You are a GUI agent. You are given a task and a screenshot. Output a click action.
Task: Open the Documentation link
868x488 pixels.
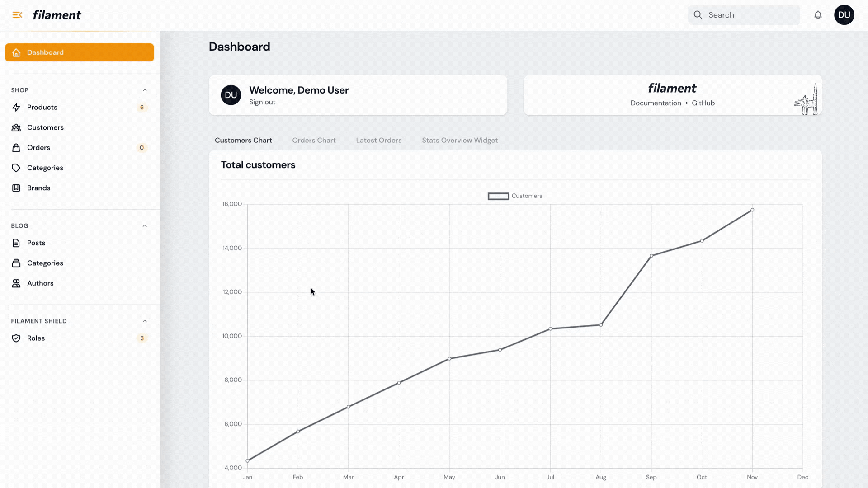point(656,103)
